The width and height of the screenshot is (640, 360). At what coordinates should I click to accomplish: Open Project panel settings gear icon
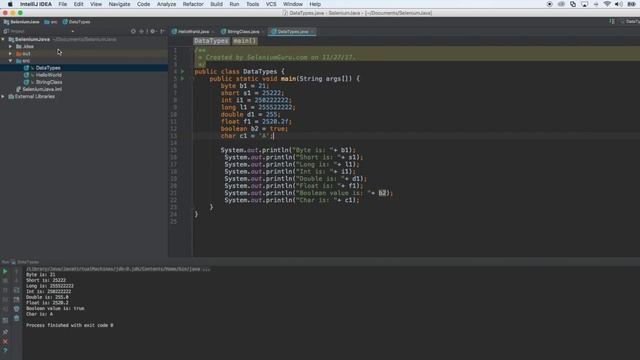pos(153,31)
